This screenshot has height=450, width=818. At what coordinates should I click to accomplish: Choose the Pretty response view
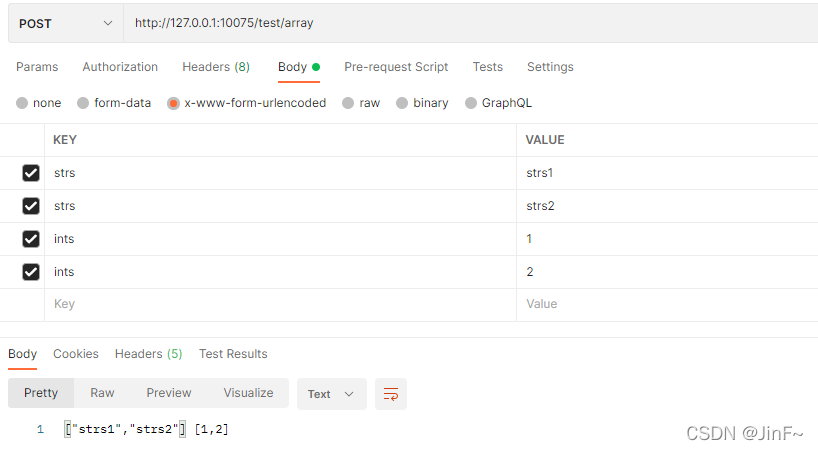pyautogui.click(x=41, y=393)
